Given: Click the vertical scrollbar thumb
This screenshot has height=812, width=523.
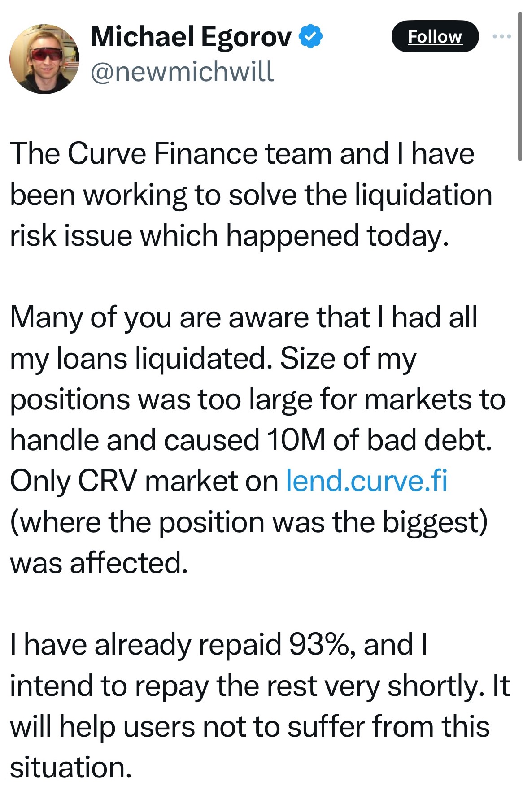Looking at the screenshot, I should click(x=520, y=85).
